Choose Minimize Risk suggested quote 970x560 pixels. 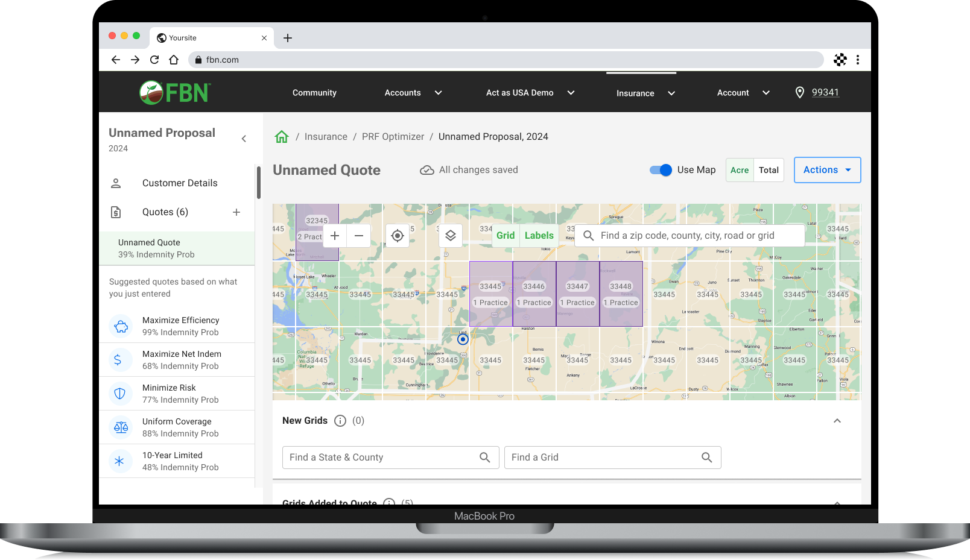pos(177,394)
